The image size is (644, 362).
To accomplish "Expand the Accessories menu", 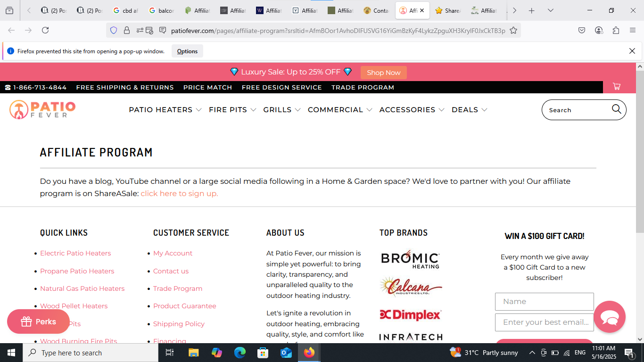I will pos(412,110).
